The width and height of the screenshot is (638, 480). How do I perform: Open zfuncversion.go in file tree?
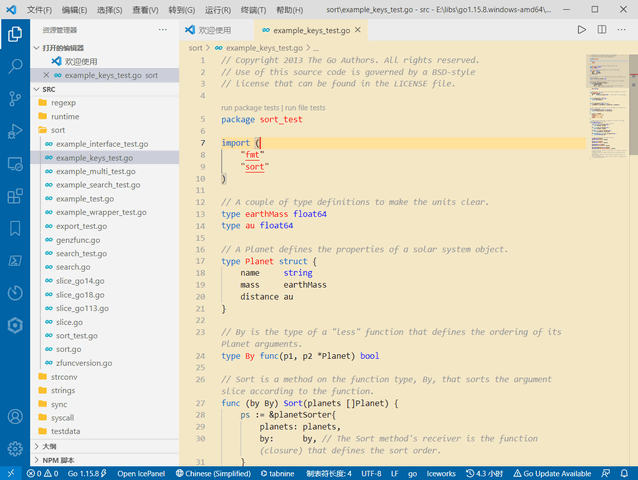[84, 363]
